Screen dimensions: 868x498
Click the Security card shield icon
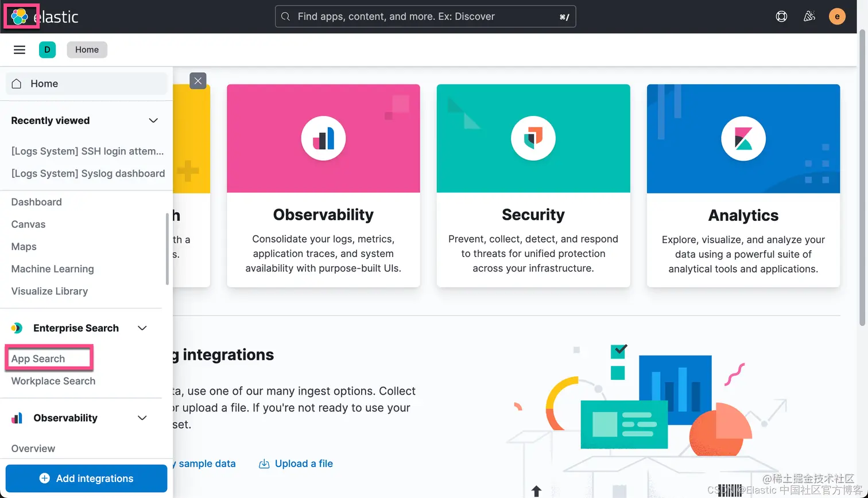tap(533, 138)
